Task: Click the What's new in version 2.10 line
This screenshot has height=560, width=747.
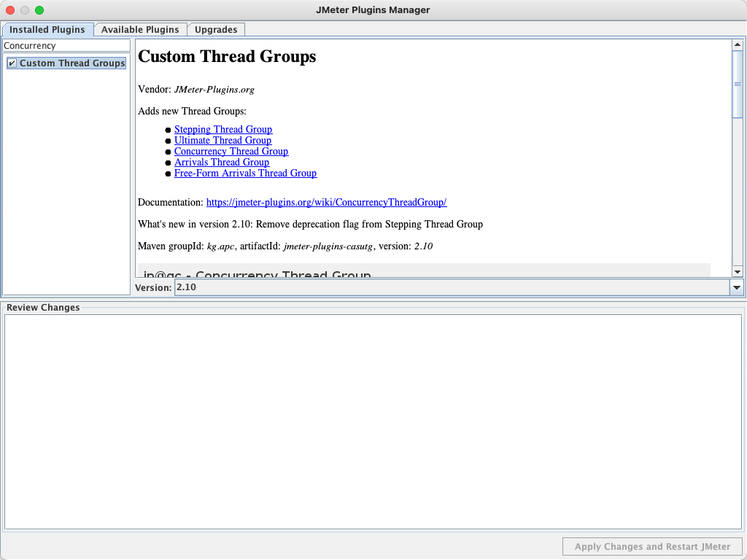Action: coord(310,225)
